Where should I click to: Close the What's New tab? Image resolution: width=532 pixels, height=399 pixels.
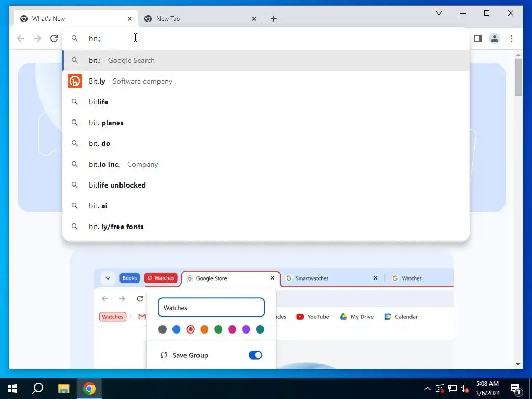[x=129, y=19]
